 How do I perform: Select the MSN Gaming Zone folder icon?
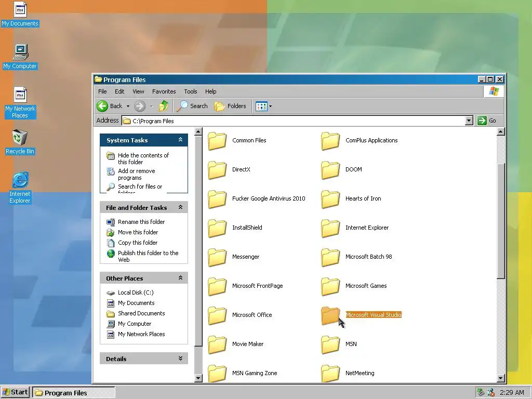pyautogui.click(x=217, y=373)
